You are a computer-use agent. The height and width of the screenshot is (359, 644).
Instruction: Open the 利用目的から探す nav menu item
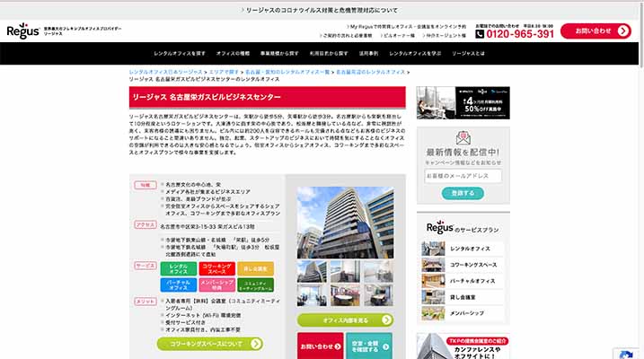(x=329, y=53)
